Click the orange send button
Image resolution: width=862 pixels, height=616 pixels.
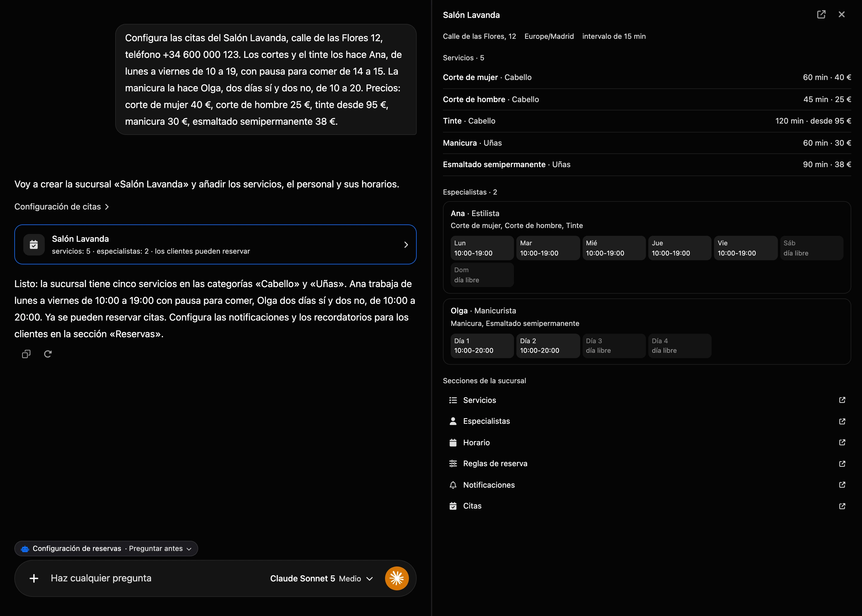click(397, 578)
